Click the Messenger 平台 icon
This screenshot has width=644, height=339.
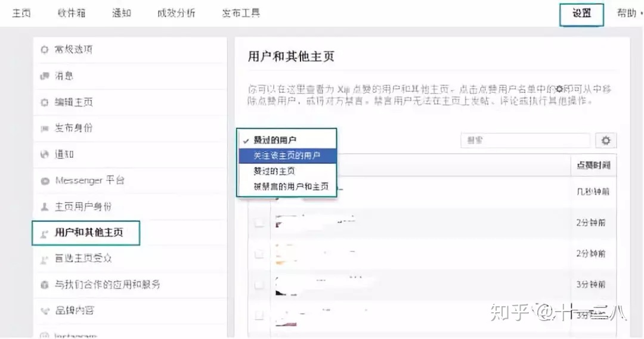pyautogui.click(x=44, y=181)
